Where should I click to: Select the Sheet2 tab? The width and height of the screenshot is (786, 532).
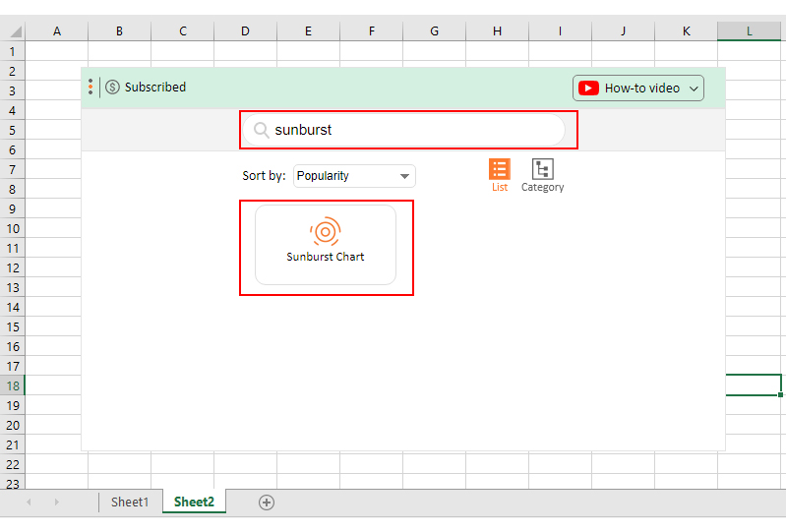[x=194, y=502]
